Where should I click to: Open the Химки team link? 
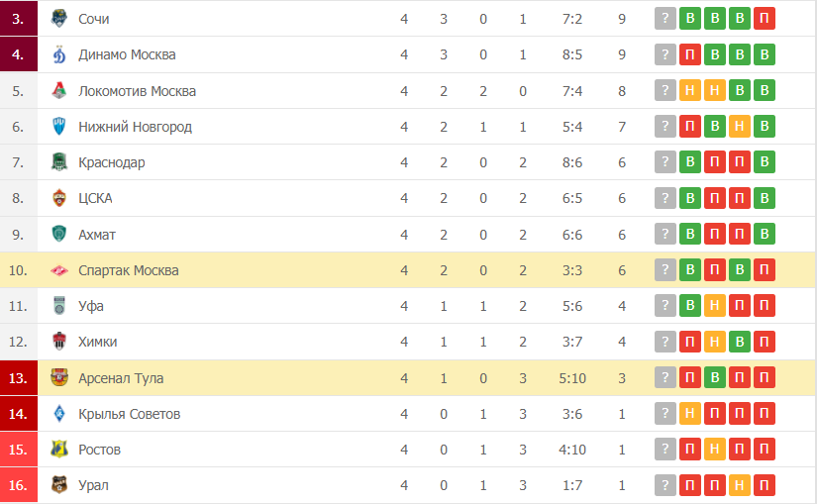click(x=97, y=342)
